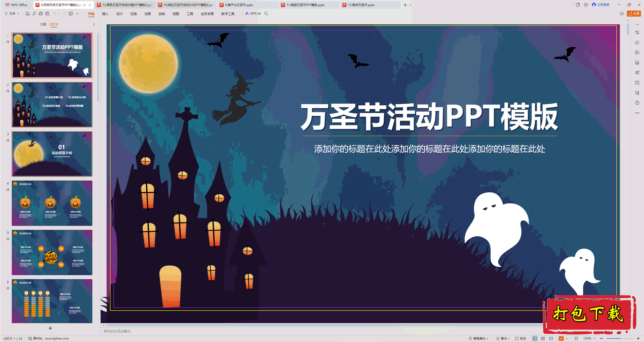
Task: Switch to slide sorter grid view
Action: (543, 338)
